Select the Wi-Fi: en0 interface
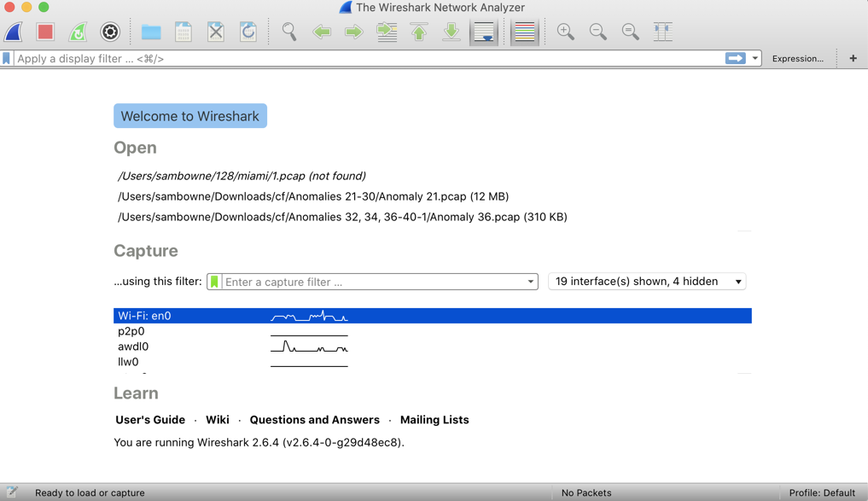 click(433, 316)
